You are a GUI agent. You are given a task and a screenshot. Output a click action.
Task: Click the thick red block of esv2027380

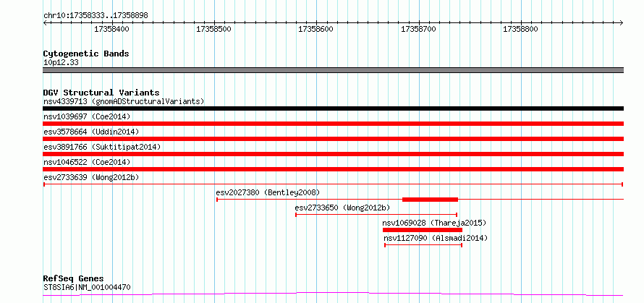(430, 200)
